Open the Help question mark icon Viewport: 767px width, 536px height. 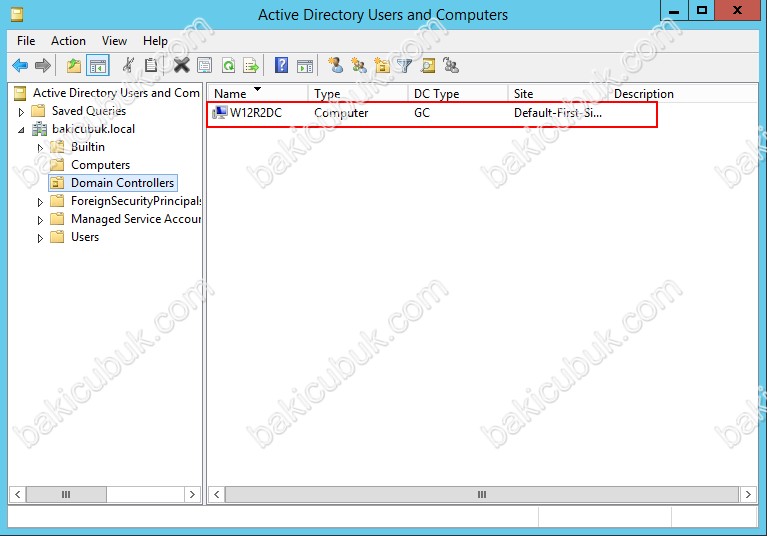281,65
